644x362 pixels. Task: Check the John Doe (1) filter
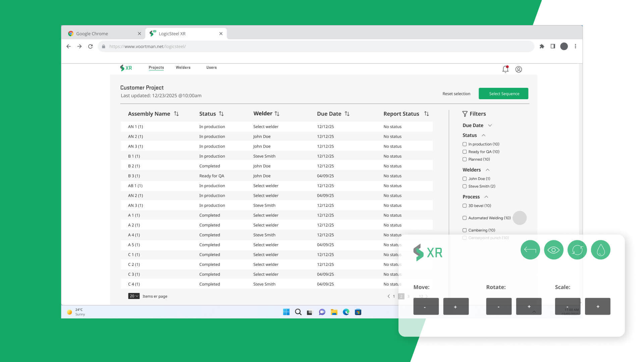click(x=465, y=179)
